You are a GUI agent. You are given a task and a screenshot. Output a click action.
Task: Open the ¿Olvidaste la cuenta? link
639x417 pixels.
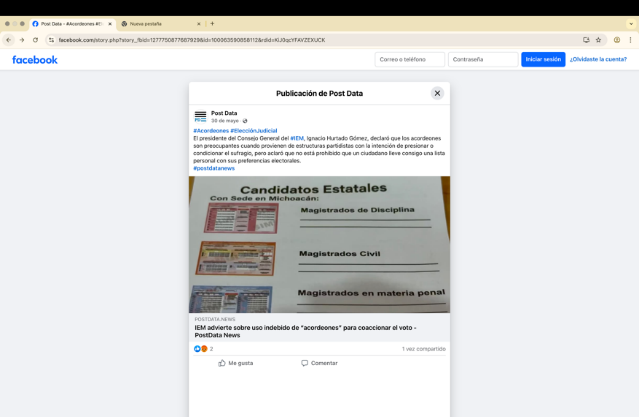tap(598, 60)
